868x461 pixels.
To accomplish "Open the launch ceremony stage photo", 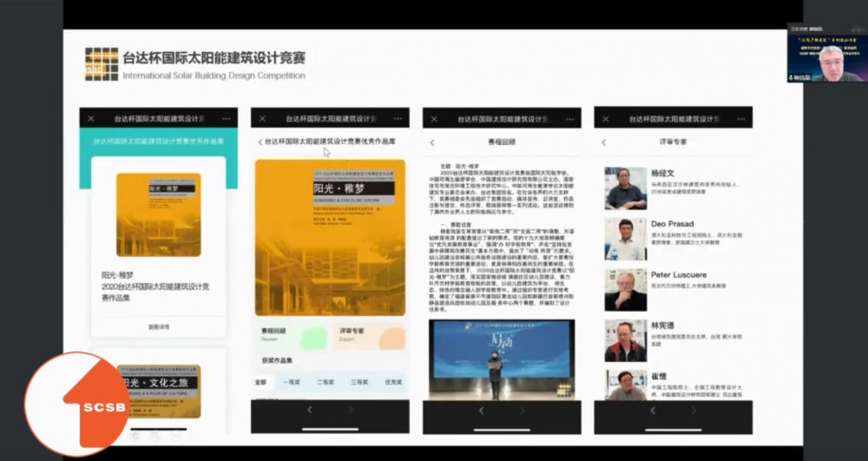I will click(502, 359).
